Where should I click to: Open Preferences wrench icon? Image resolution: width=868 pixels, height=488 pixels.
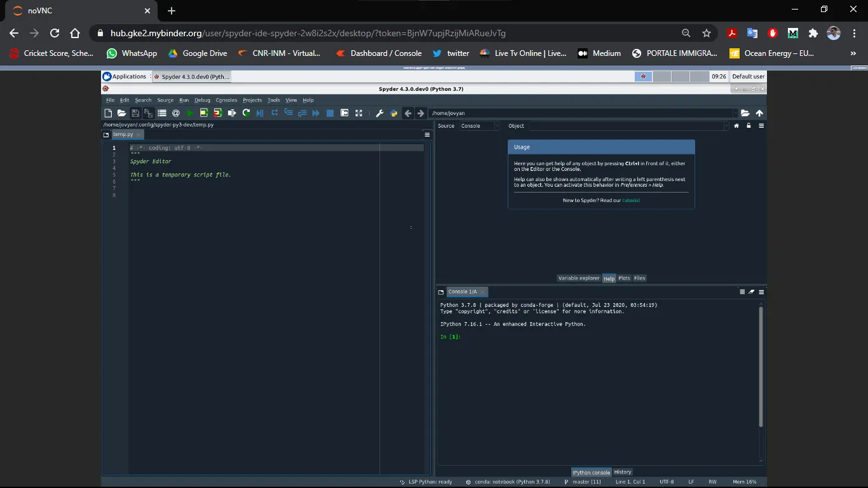click(379, 113)
